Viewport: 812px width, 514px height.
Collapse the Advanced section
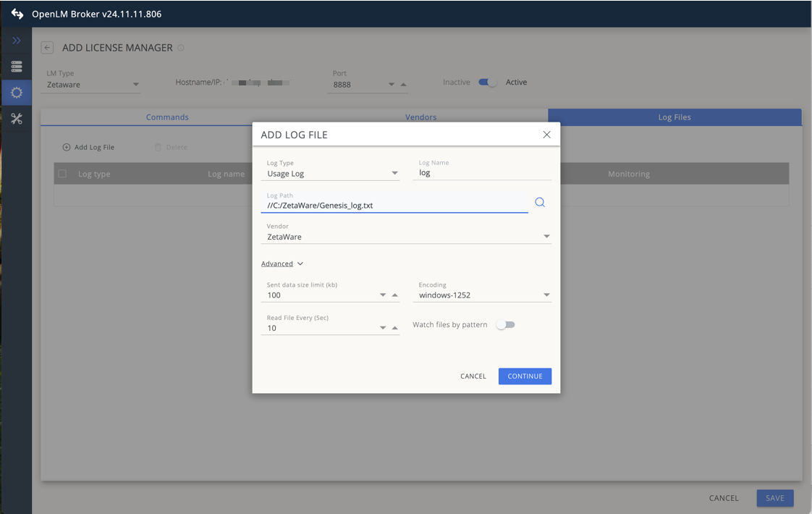(282, 263)
